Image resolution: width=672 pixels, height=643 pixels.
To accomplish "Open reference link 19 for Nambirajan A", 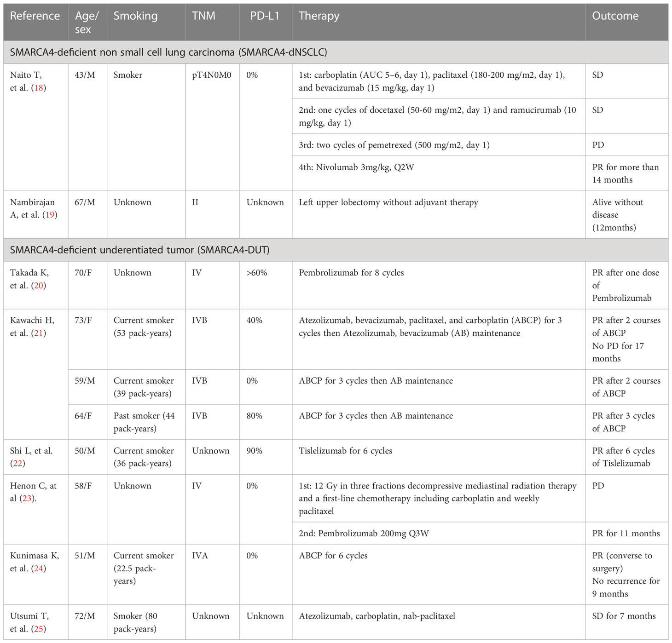I will pyautogui.click(x=50, y=215).
